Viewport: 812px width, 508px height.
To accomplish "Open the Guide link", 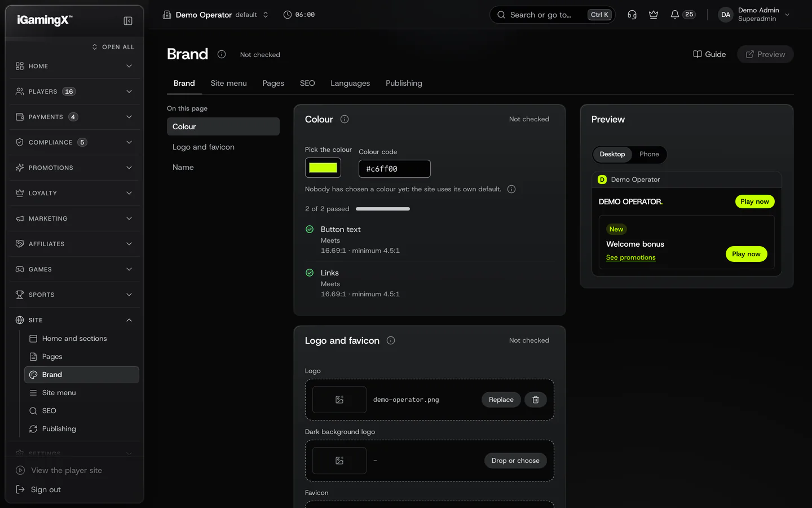I will point(709,54).
